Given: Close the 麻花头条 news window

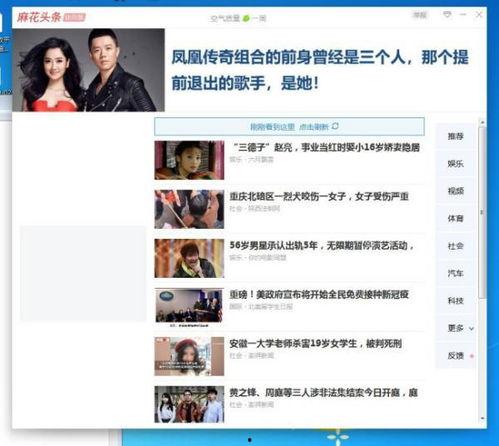Looking at the screenshot, I should click(x=479, y=14).
